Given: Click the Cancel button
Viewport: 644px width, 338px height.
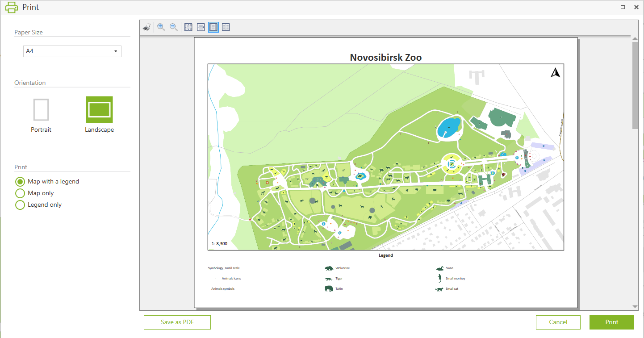Looking at the screenshot, I should click(x=558, y=322).
